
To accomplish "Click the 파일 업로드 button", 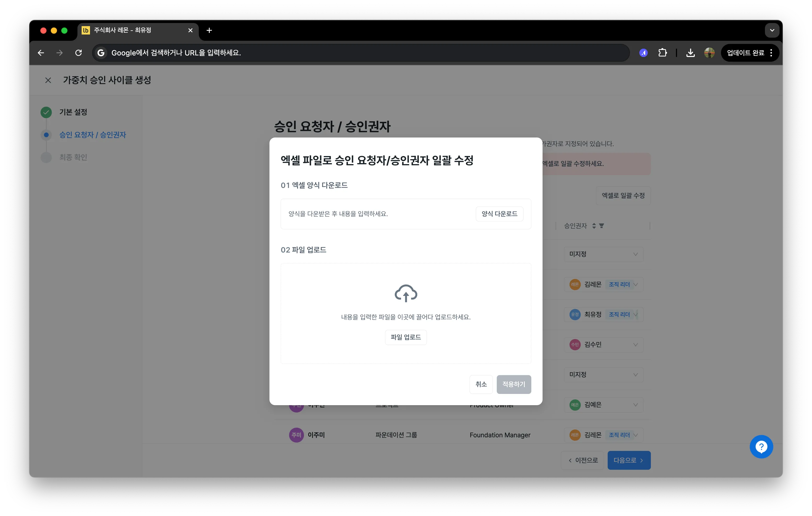I will (406, 337).
